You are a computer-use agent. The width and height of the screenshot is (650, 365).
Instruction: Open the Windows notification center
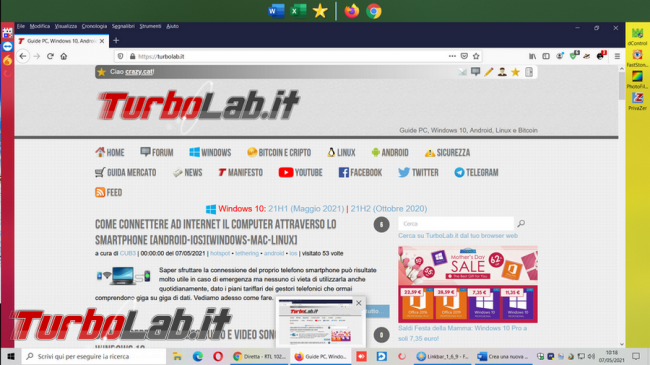[636, 356]
